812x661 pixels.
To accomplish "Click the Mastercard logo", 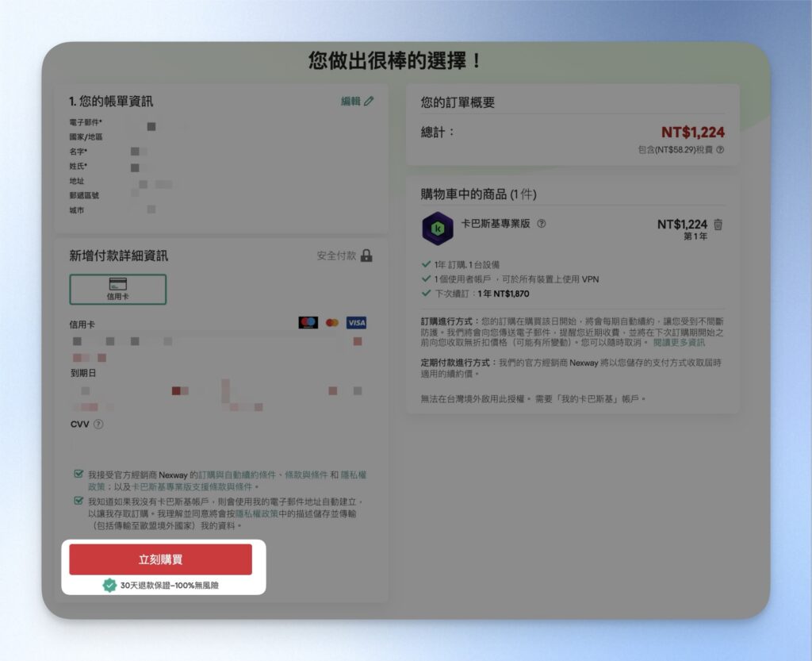I will tap(332, 323).
